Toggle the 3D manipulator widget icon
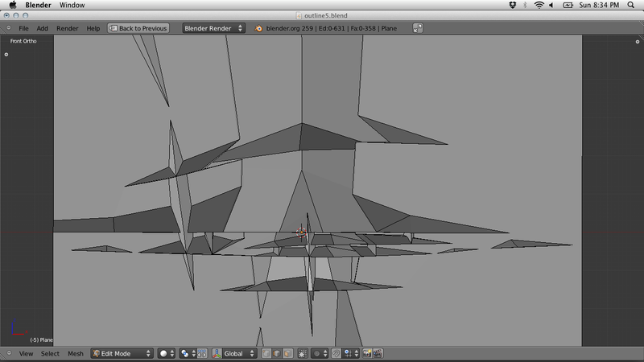Viewport: 644px width, 362px height. pyautogui.click(x=217, y=353)
